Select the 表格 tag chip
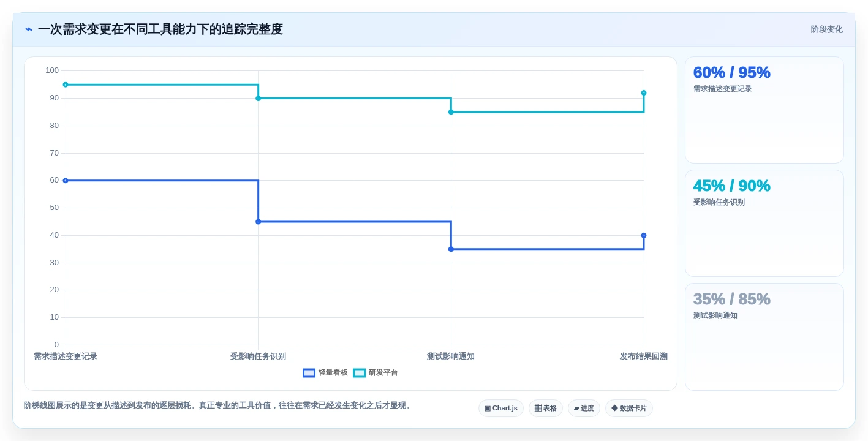This screenshot has height=441, width=868. click(546, 408)
